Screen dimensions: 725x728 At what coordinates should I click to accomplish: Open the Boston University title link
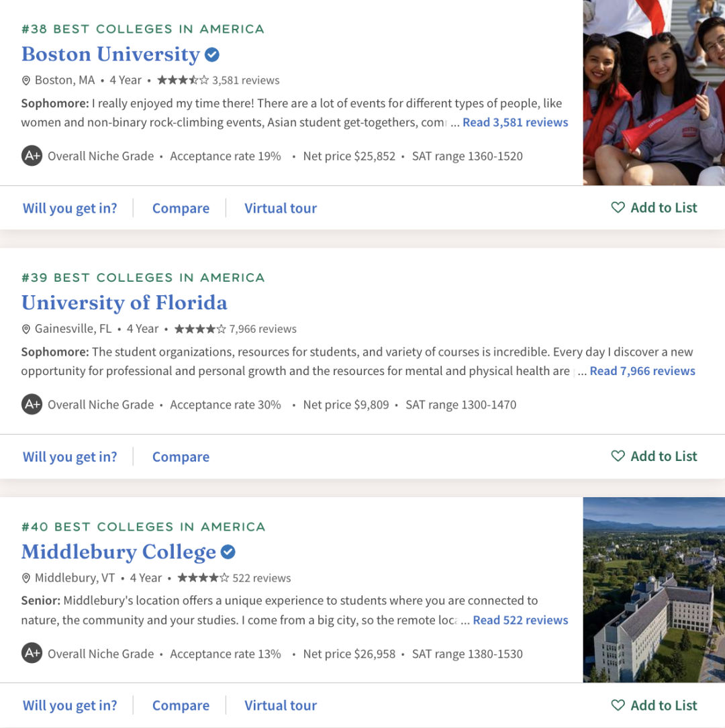point(111,54)
